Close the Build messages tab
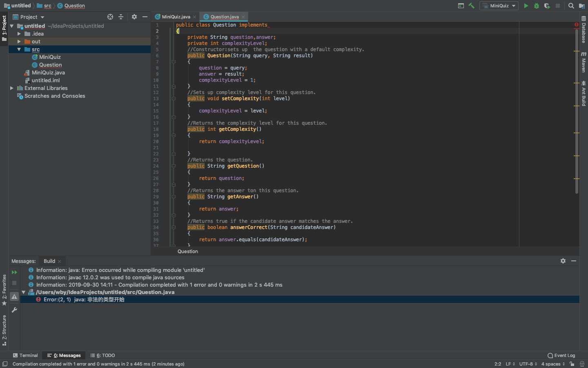 [60, 261]
